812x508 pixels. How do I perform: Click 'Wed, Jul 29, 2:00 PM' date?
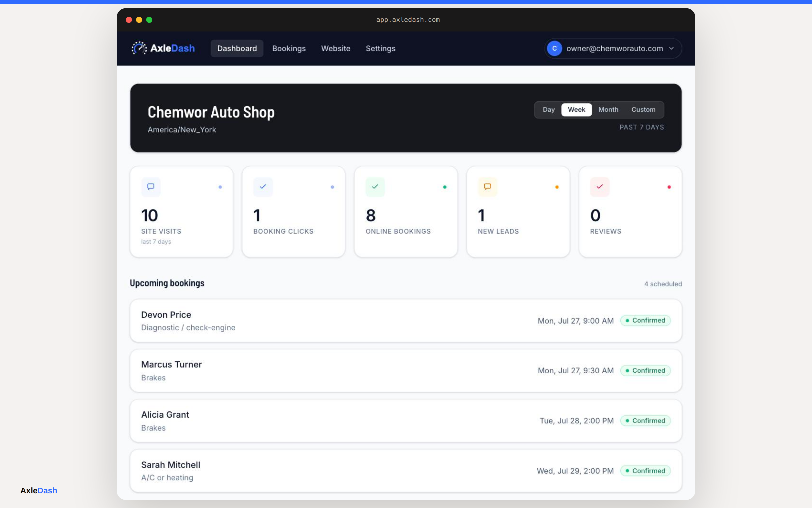pos(576,471)
